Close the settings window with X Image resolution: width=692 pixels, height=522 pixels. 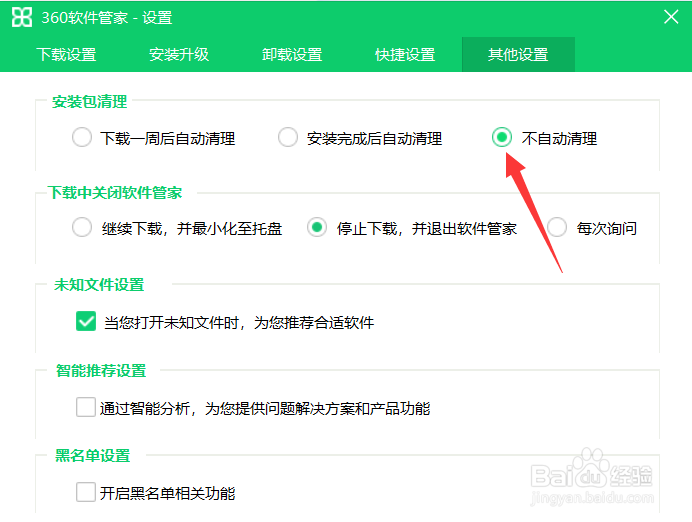[x=671, y=17]
